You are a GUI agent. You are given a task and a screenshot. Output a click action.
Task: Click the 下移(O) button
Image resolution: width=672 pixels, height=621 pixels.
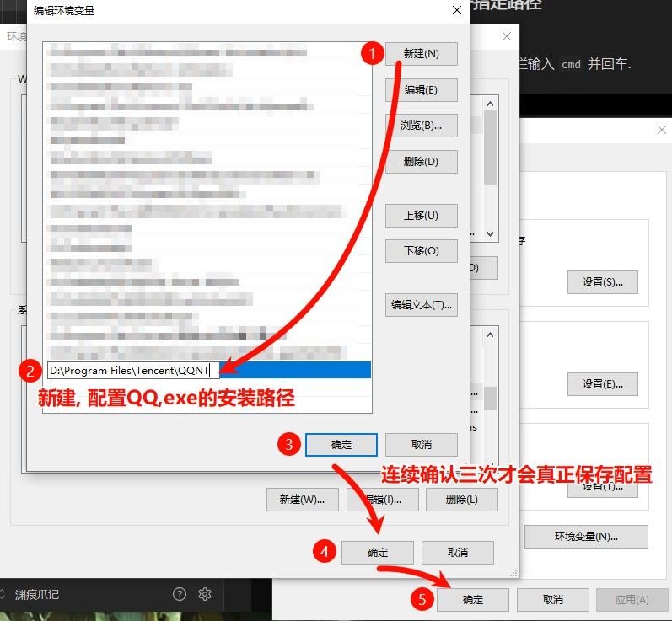point(422,251)
